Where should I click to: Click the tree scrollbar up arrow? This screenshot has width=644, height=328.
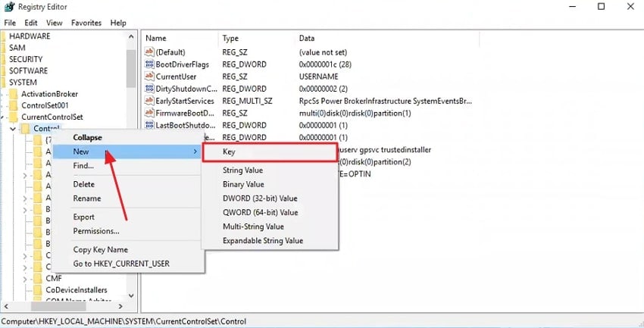click(x=131, y=36)
